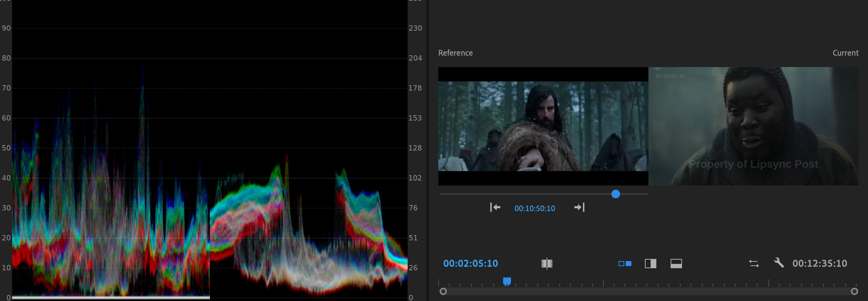Click reference timecode 00:10:50:10
Screen dimensions: 868x301
534,208
